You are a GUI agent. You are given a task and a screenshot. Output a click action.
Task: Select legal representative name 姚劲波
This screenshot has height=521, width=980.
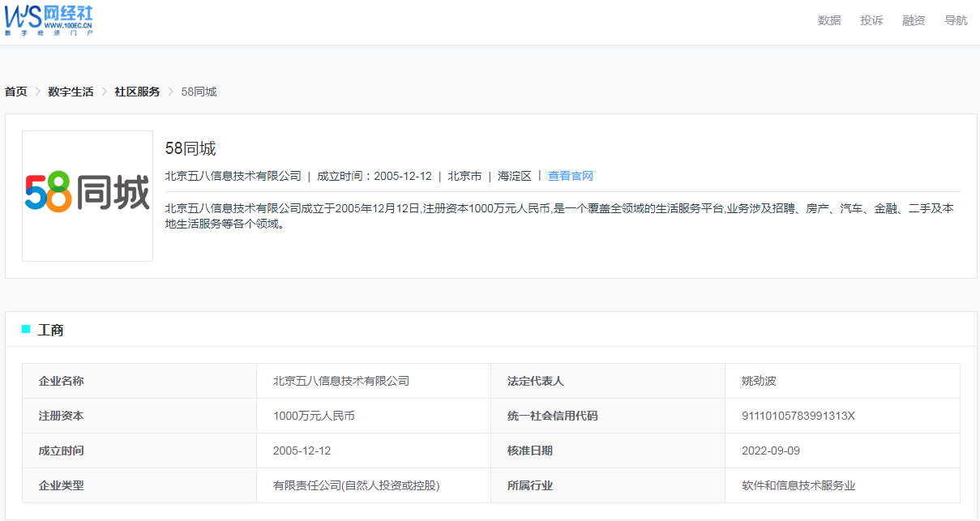[x=759, y=381]
